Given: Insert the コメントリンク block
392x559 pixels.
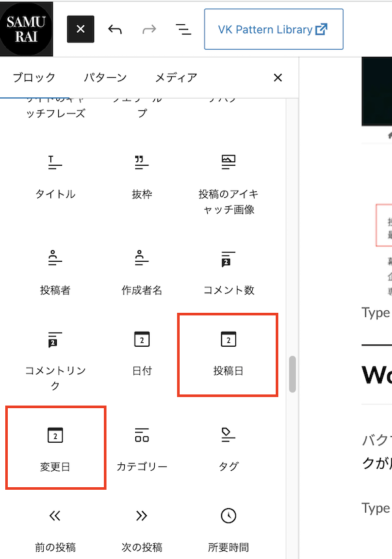Looking at the screenshot, I should 56,361.
